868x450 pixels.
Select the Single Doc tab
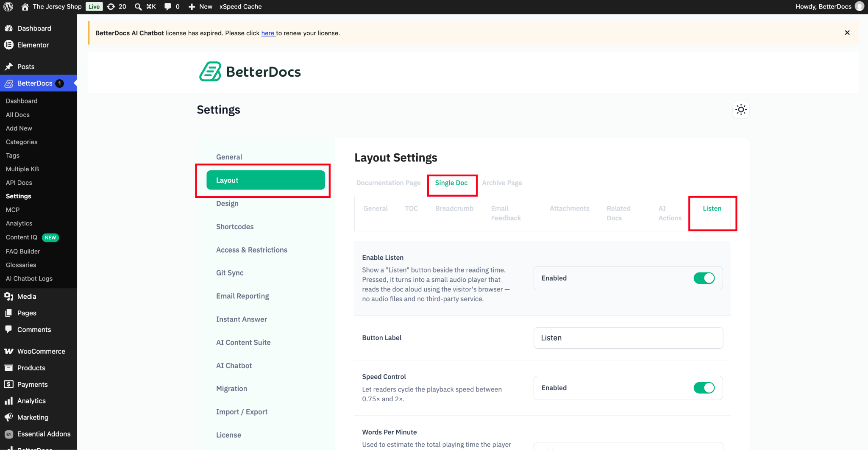click(x=451, y=183)
